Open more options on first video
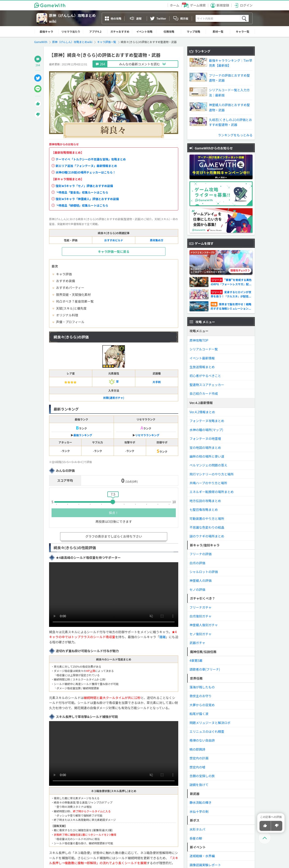This screenshot has height=868, width=289. (x=173, y=616)
